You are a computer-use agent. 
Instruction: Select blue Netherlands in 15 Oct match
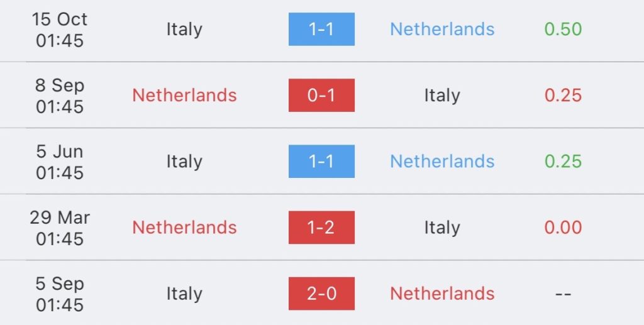click(x=442, y=29)
